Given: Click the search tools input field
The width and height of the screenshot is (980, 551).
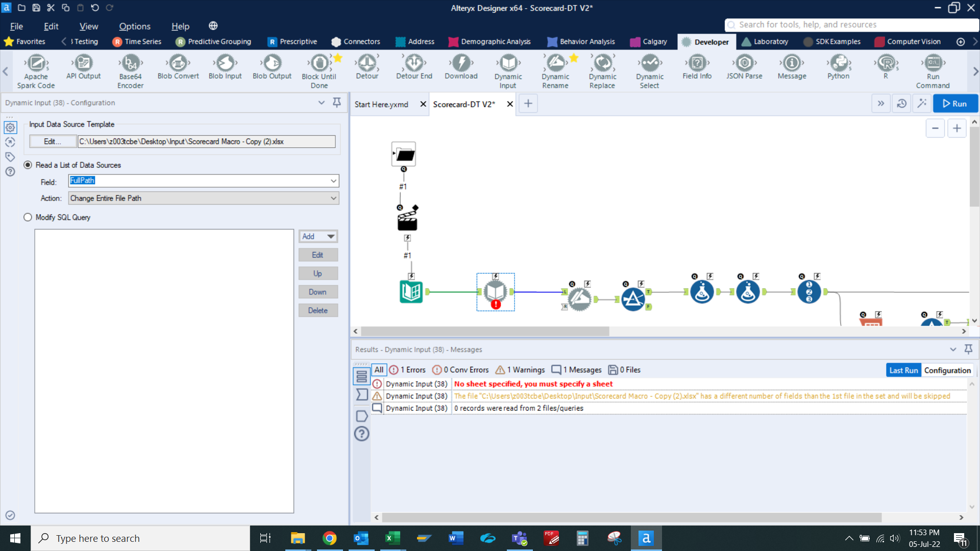Looking at the screenshot, I should [852, 24].
